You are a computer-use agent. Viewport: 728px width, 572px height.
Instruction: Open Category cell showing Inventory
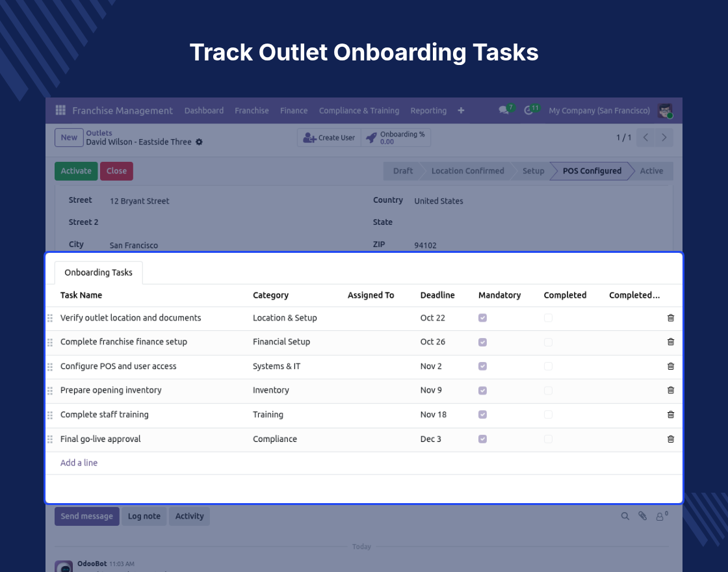click(270, 390)
